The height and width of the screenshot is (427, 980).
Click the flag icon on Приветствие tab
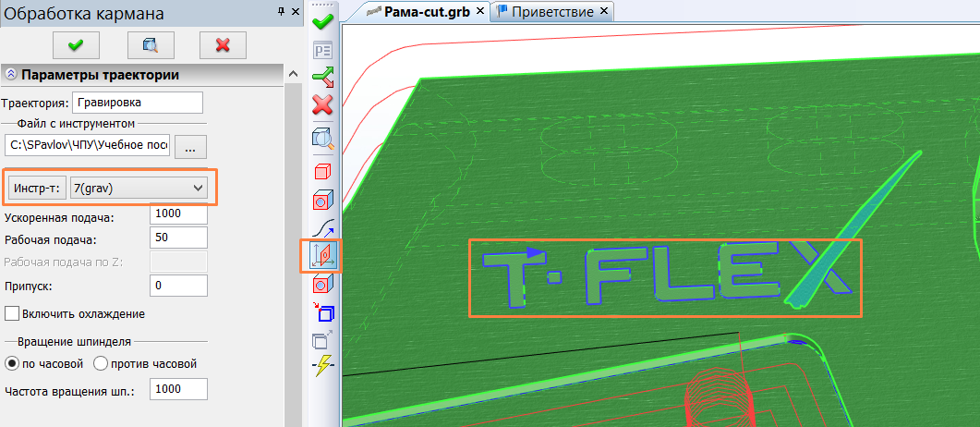click(x=502, y=11)
